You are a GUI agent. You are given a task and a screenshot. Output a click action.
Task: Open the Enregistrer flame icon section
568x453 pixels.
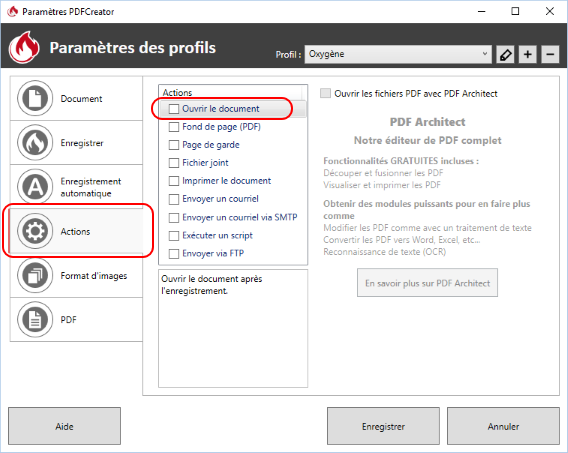click(35, 143)
